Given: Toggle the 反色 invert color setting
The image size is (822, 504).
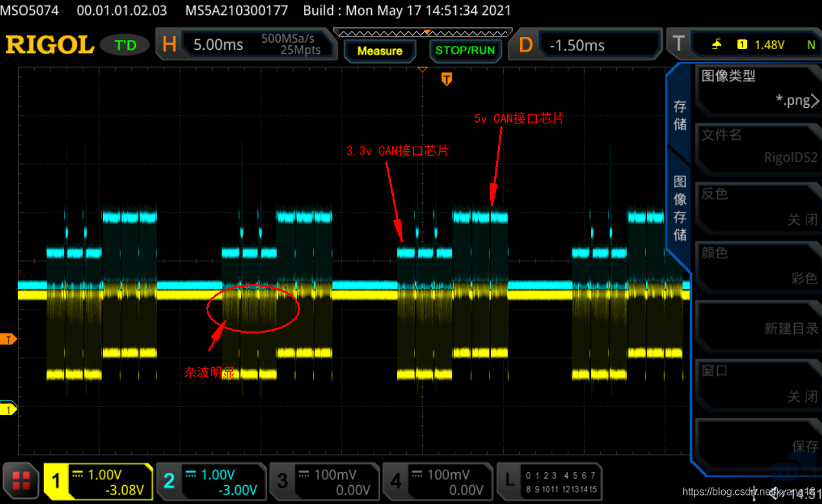Looking at the screenshot, I should (758, 206).
